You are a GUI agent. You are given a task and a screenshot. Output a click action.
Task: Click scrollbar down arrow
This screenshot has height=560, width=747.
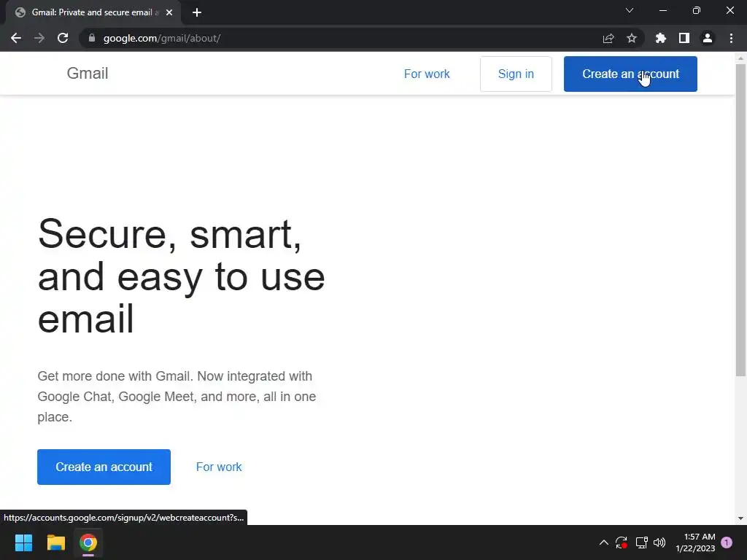pos(740,518)
